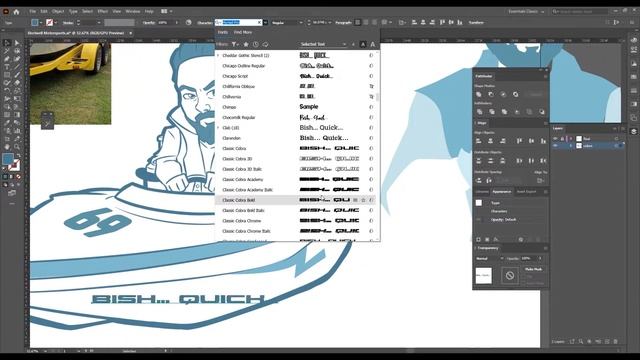Switch to the Asset Export tab
This screenshot has height=360, width=640.
click(x=526, y=191)
